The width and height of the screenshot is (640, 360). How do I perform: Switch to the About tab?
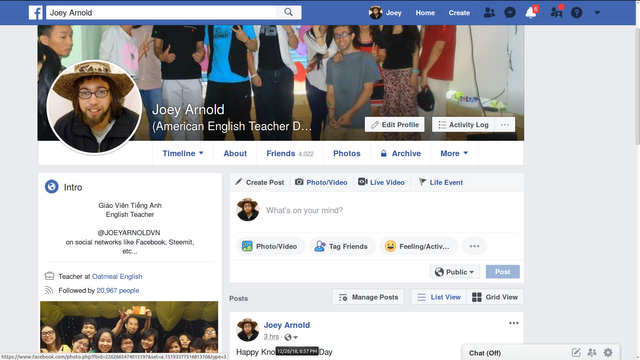coord(235,153)
